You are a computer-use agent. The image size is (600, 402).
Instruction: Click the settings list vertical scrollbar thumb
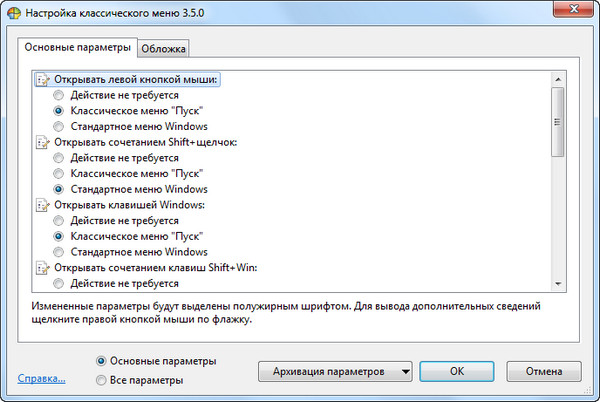[558, 121]
